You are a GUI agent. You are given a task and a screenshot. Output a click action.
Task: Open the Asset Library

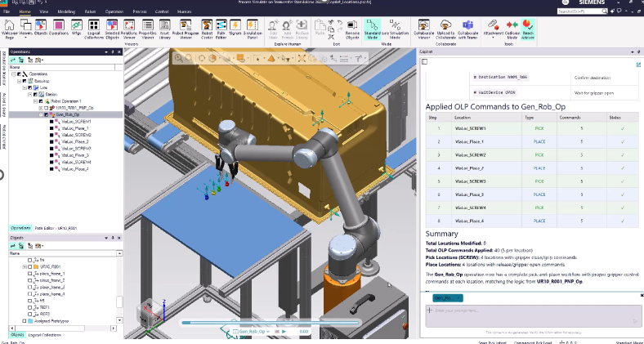click(x=165, y=29)
